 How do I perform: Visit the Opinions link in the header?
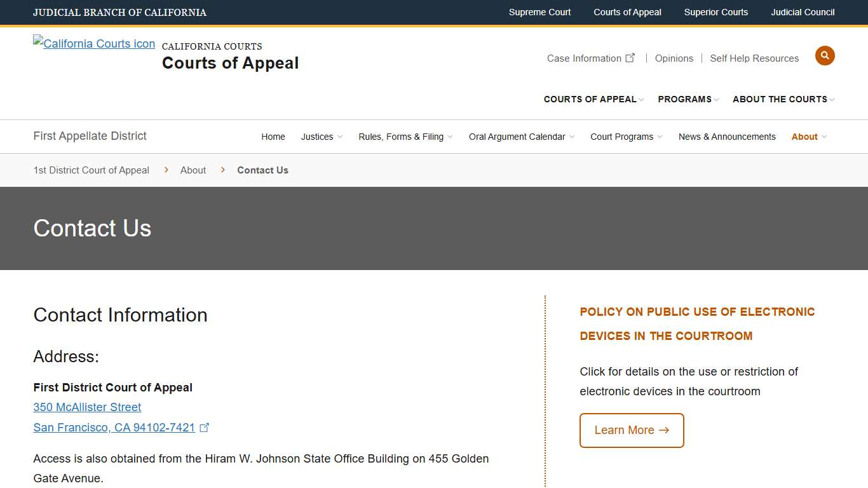coord(674,58)
